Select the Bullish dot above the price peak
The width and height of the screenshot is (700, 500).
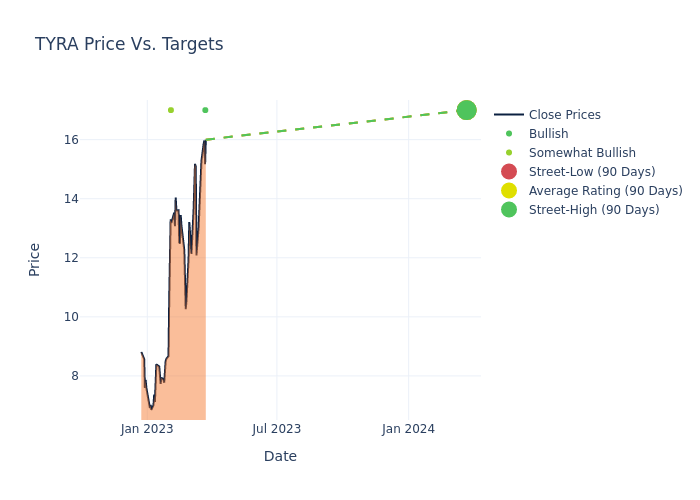(x=205, y=110)
